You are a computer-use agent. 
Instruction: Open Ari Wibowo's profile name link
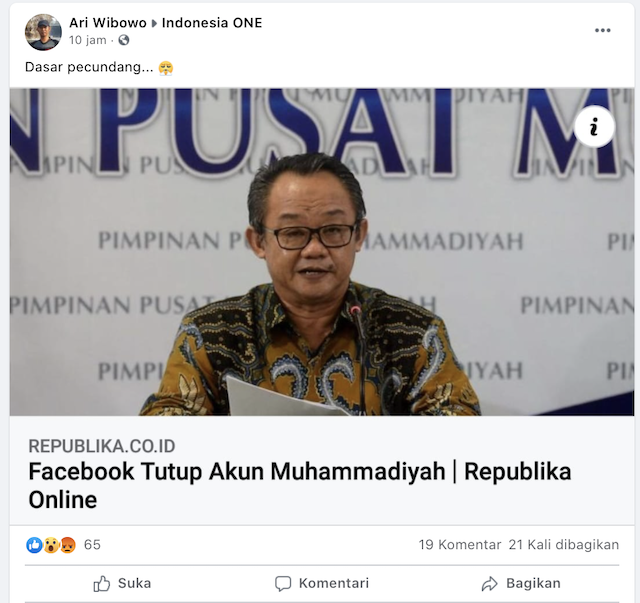point(108,23)
